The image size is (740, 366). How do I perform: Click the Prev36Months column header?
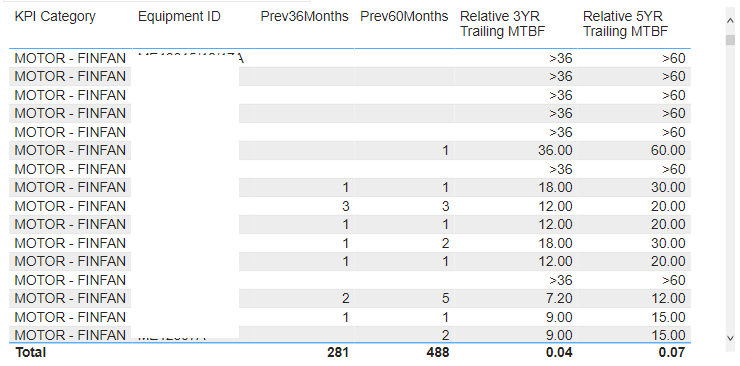pos(304,17)
